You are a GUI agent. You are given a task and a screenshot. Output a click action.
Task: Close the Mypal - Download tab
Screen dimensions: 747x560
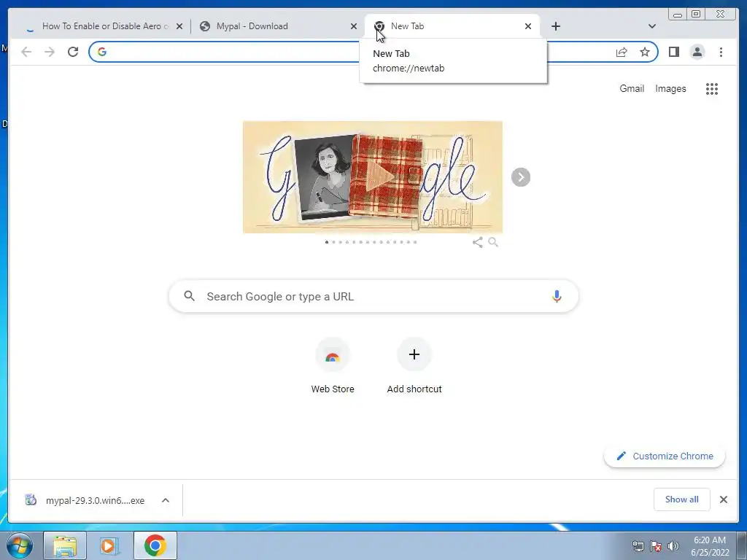[354, 26]
